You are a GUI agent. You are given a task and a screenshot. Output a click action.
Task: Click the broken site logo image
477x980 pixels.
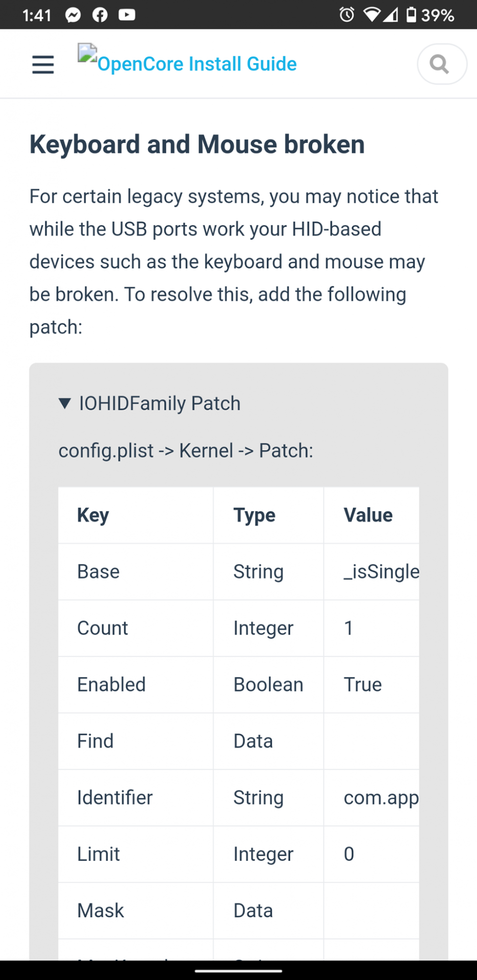(87, 53)
